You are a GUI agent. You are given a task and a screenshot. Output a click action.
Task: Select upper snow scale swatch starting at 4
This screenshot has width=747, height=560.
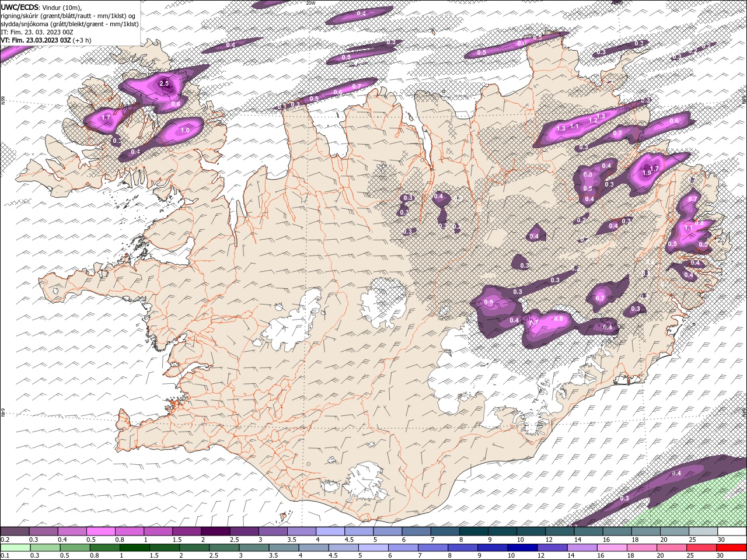pos(330,531)
